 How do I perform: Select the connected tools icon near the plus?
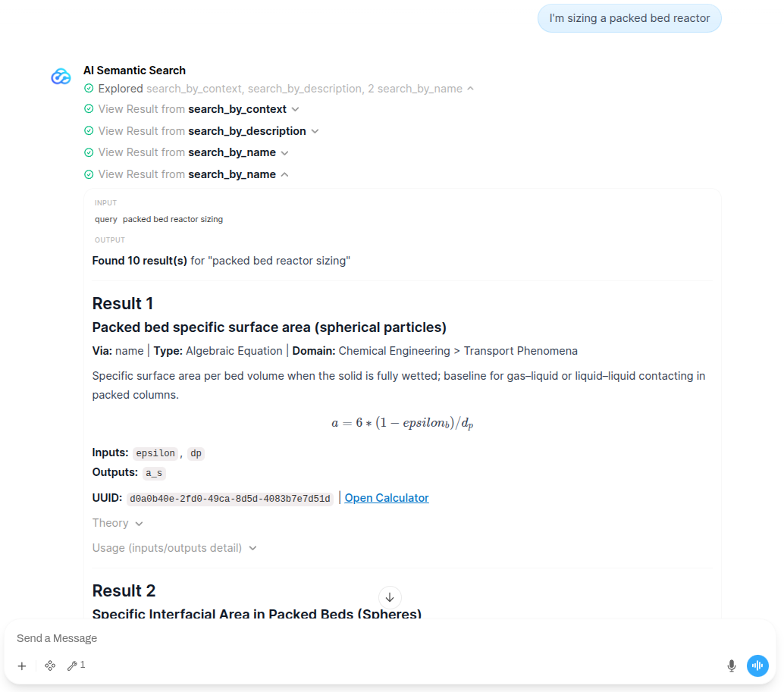(50, 665)
